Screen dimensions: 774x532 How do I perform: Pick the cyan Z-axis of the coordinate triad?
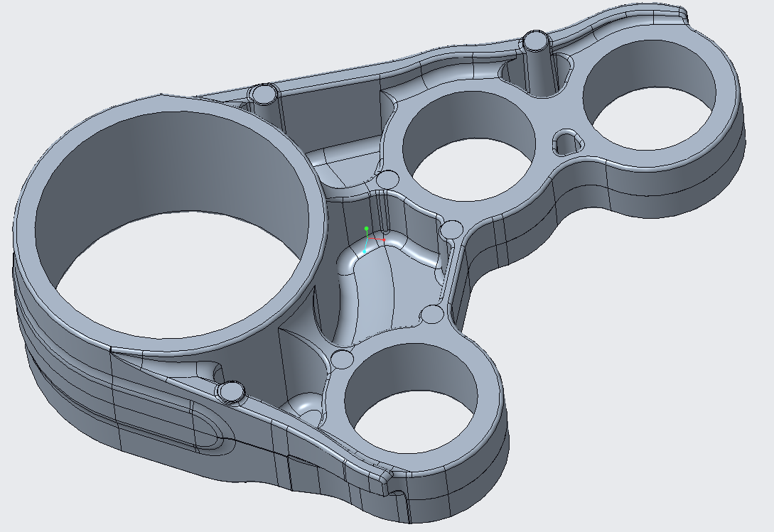pos(365,250)
